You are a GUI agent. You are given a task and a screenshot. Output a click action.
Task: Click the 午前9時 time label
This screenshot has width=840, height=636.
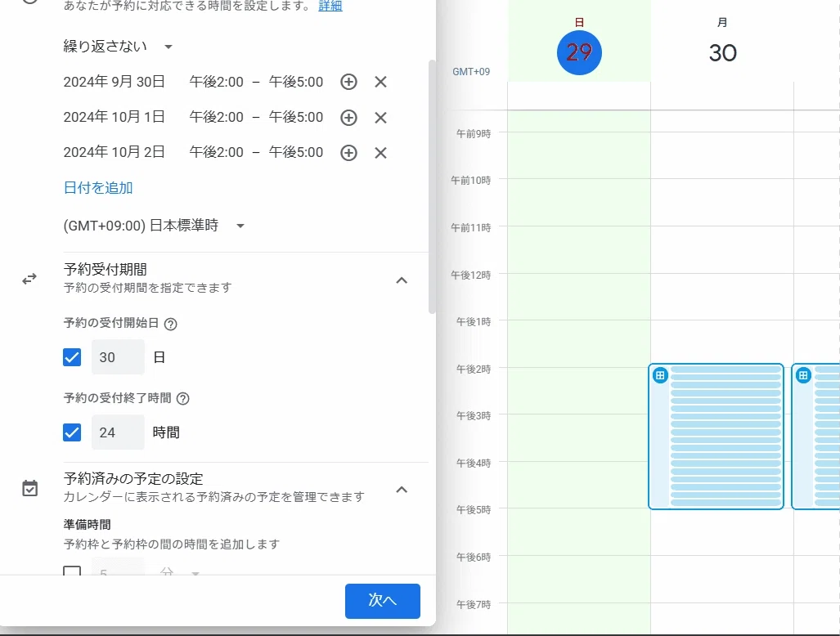pyautogui.click(x=474, y=134)
